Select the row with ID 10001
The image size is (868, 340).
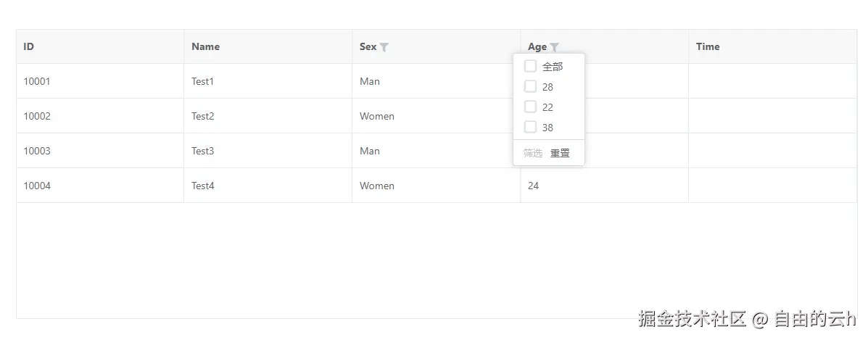[37, 81]
